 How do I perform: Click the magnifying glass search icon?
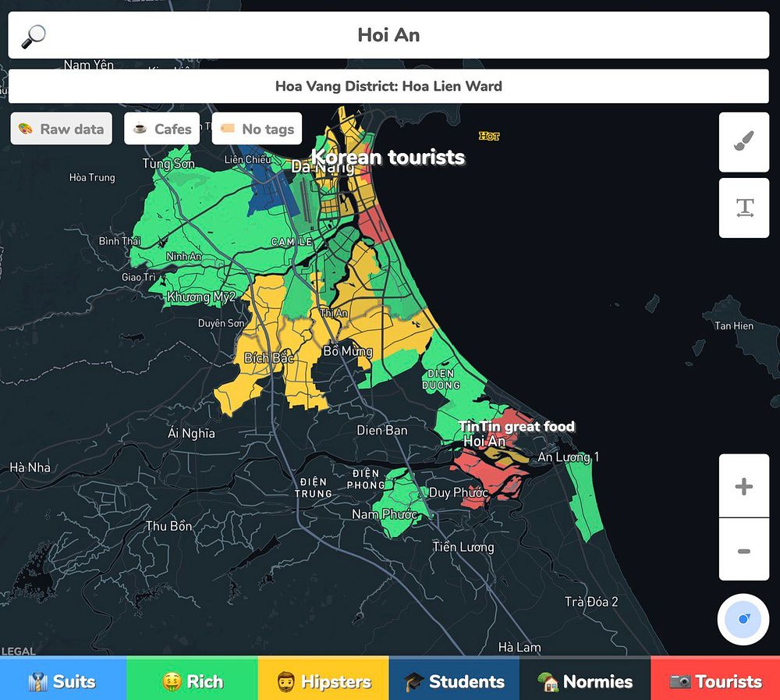tap(34, 36)
